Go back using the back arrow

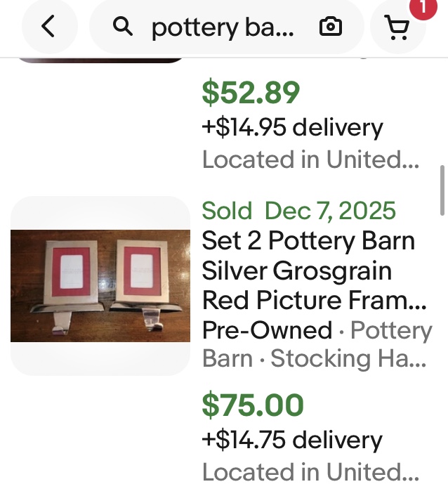click(48, 27)
